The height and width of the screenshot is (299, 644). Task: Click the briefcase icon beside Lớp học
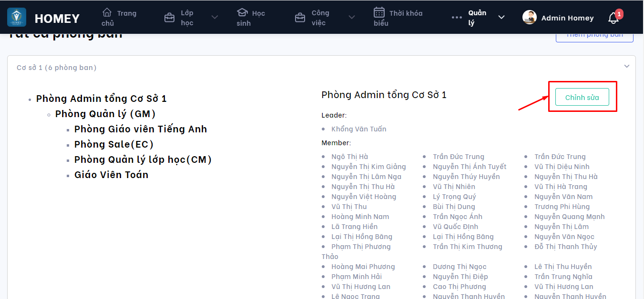tap(169, 18)
